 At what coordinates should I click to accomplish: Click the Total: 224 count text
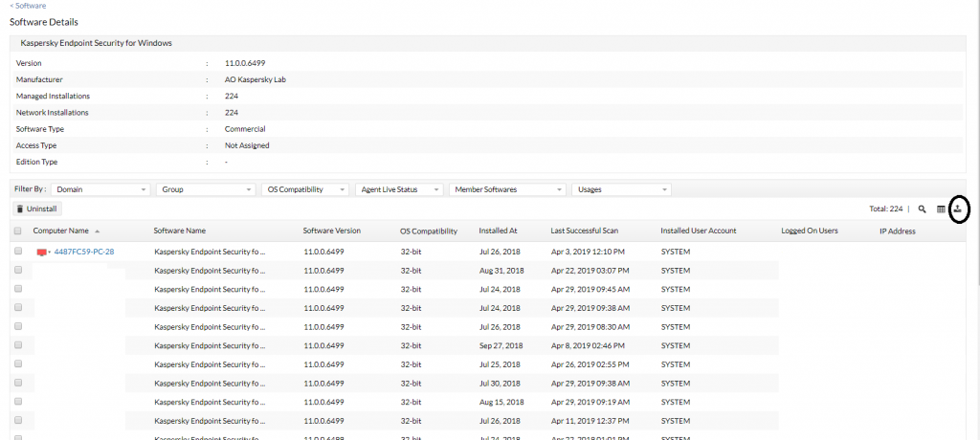click(885, 209)
